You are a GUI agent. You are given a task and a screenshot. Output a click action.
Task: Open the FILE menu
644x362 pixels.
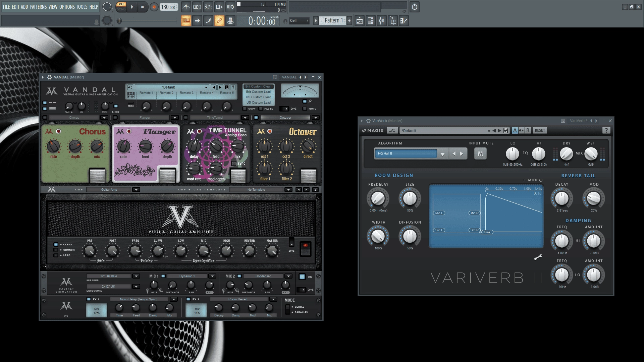6,7
